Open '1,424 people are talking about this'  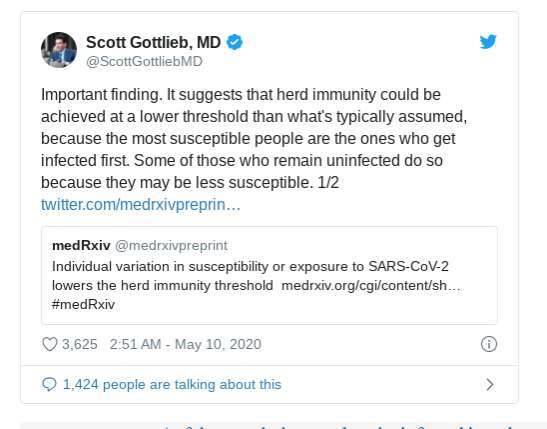tap(172, 384)
